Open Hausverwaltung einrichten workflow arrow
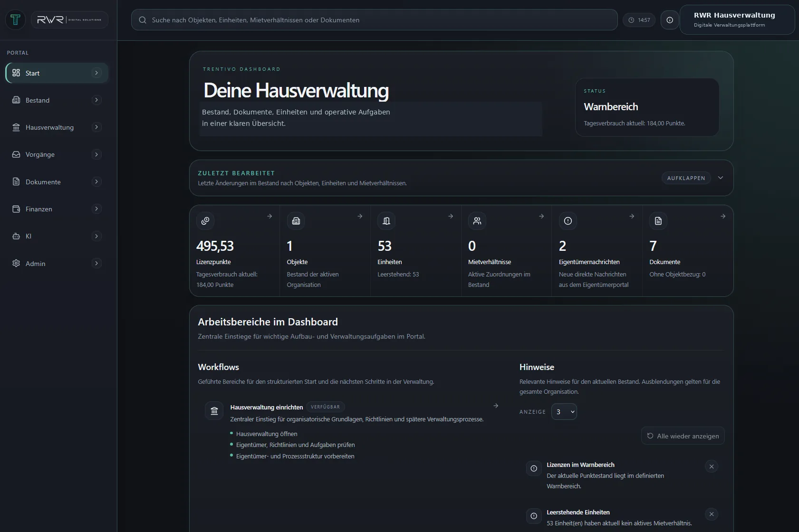799x532 pixels. [x=496, y=406]
